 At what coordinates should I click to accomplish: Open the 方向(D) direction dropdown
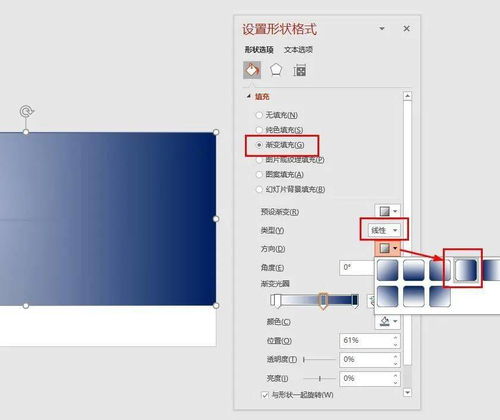[x=387, y=248]
